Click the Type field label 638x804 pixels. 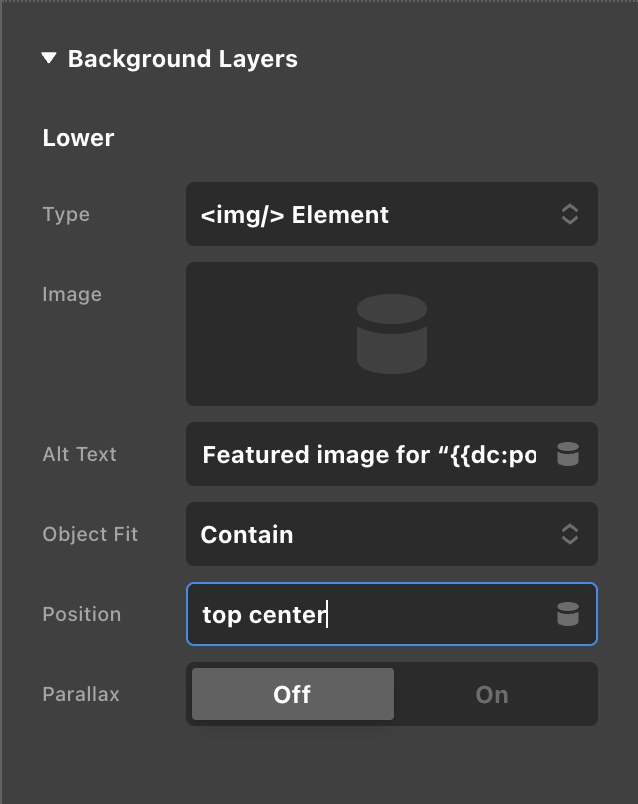click(x=66, y=214)
